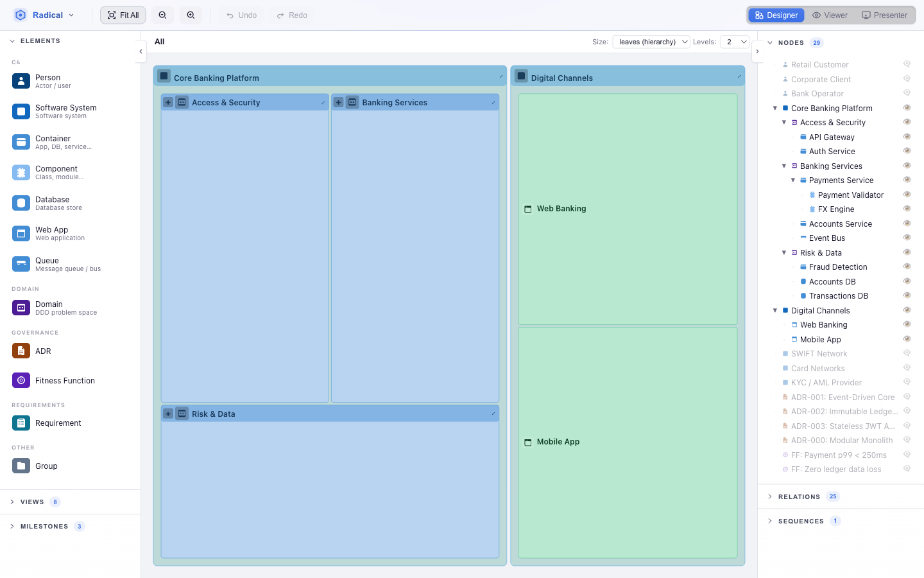Collapse the Core Banking Platform tree node
The image size is (924, 578).
[775, 108]
